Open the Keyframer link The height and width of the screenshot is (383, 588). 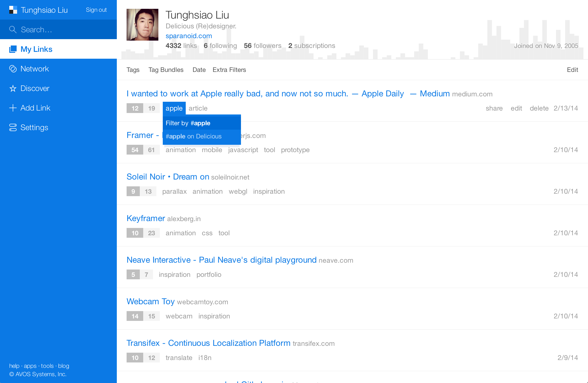pyautogui.click(x=146, y=218)
